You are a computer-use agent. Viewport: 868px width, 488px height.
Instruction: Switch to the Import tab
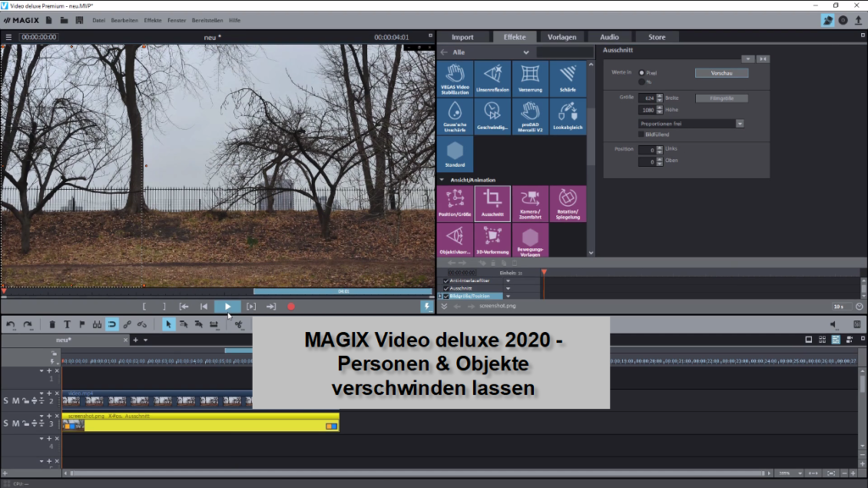pos(462,37)
